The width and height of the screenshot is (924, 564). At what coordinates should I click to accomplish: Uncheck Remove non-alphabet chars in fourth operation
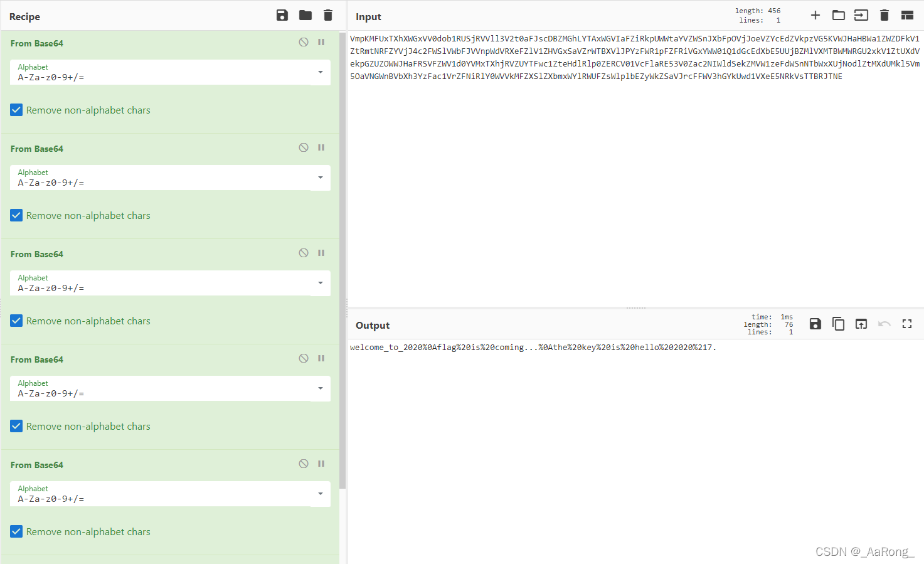[x=16, y=426]
